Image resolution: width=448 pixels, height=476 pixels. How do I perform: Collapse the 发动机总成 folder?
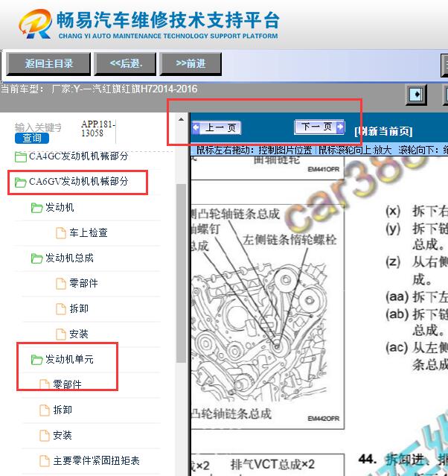(x=69, y=258)
